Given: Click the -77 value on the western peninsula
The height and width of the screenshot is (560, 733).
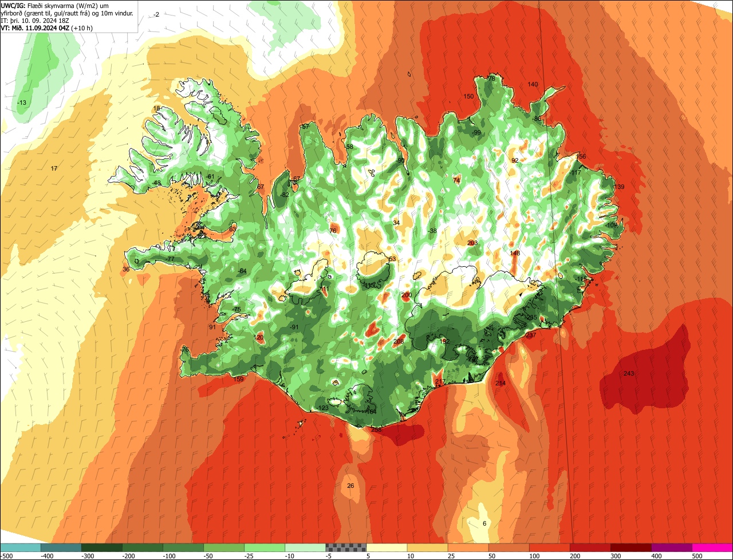Looking at the screenshot, I should (170, 259).
